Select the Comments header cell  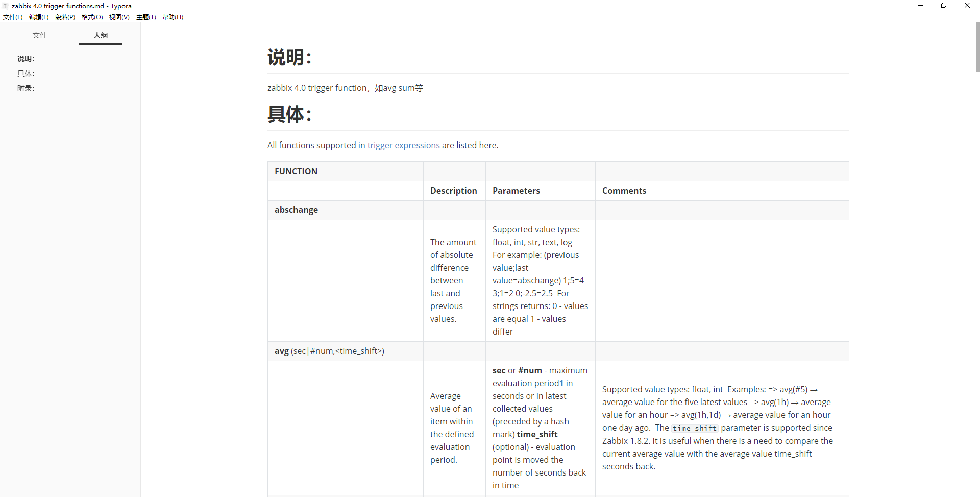click(x=722, y=191)
